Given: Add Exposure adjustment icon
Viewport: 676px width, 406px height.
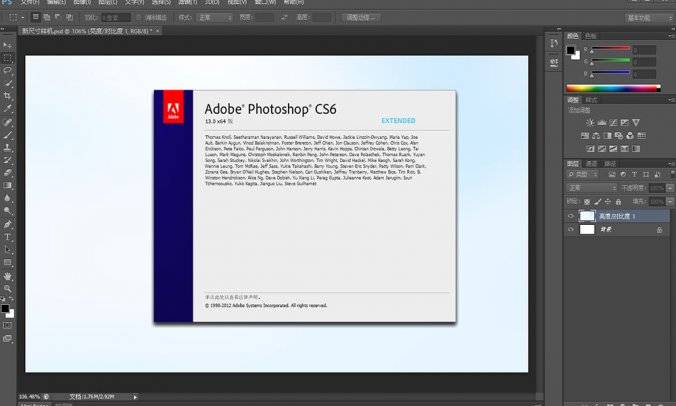Looking at the screenshot, I should click(x=624, y=123).
